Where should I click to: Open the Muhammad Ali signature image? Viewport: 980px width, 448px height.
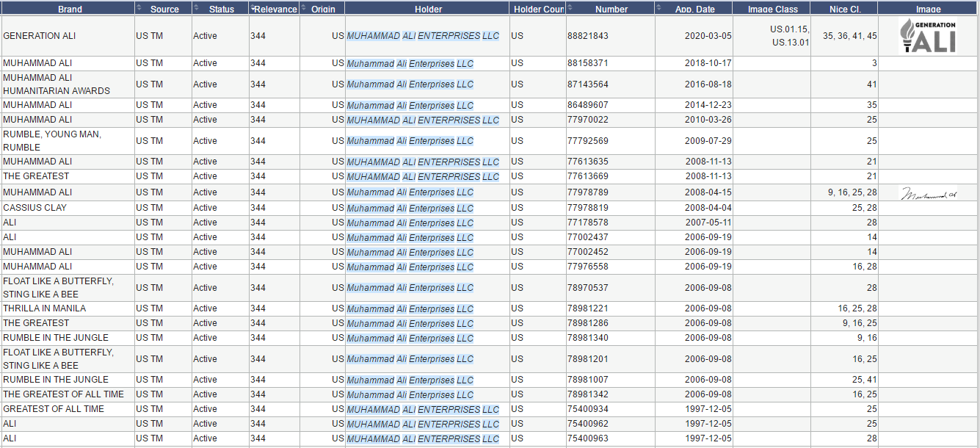coord(929,193)
